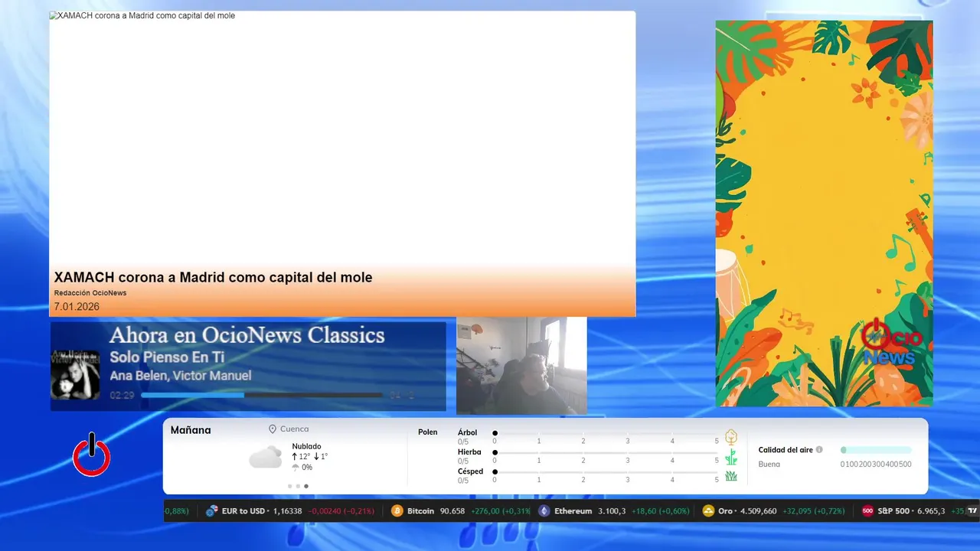Click the album cover thumbnail
Image resolution: width=980 pixels, height=551 pixels.
pyautogui.click(x=75, y=375)
